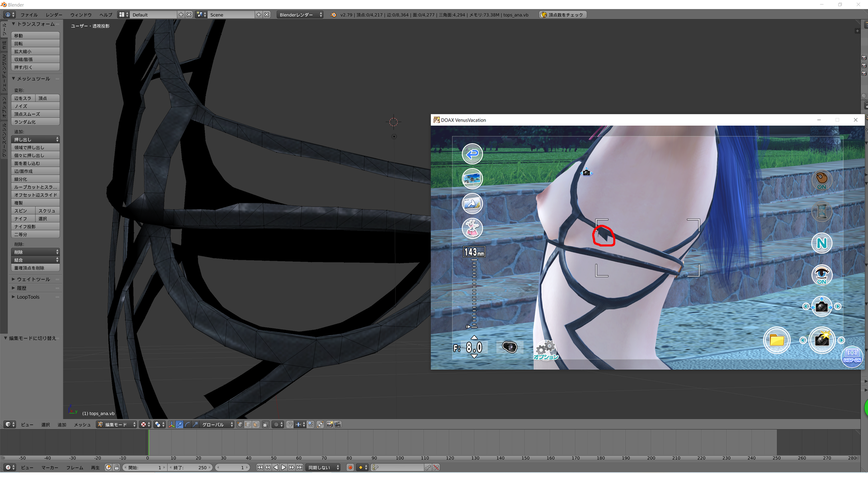
Task: Jump to last frame in timeline
Action: pyautogui.click(x=299, y=467)
